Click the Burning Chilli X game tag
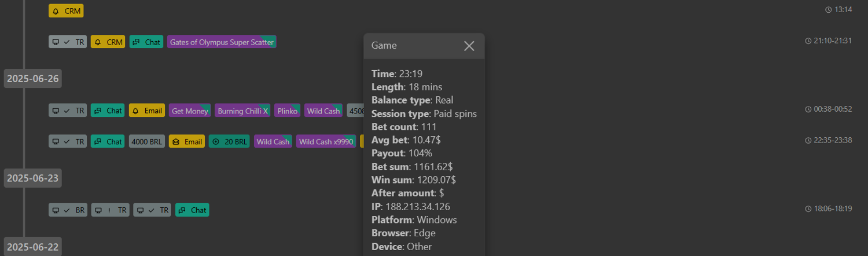 [x=242, y=111]
